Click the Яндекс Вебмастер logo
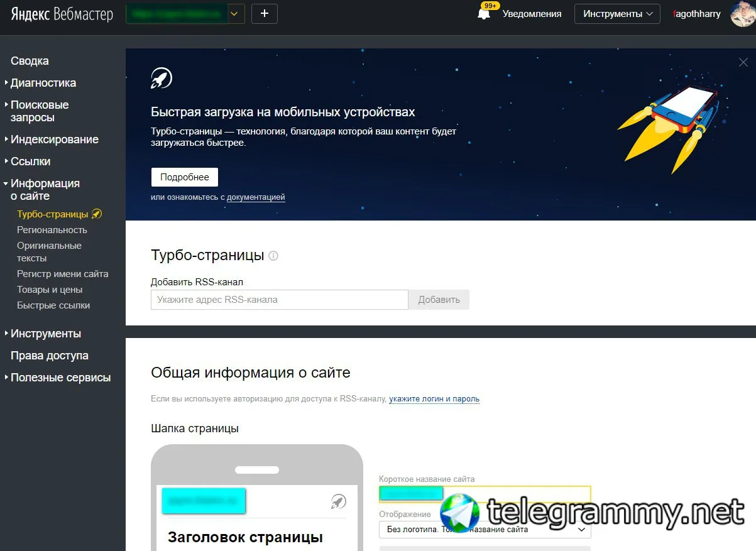This screenshot has height=551, width=756. (x=62, y=14)
